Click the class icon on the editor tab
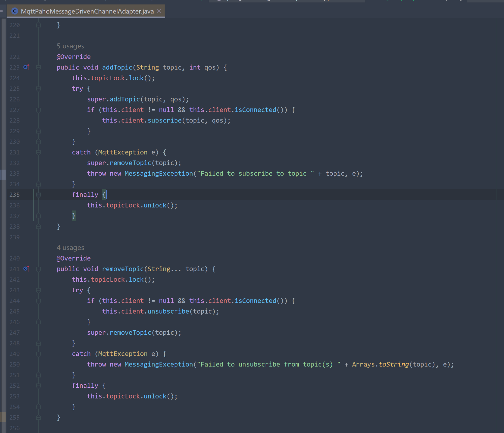The width and height of the screenshot is (504, 433). coord(15,11)
